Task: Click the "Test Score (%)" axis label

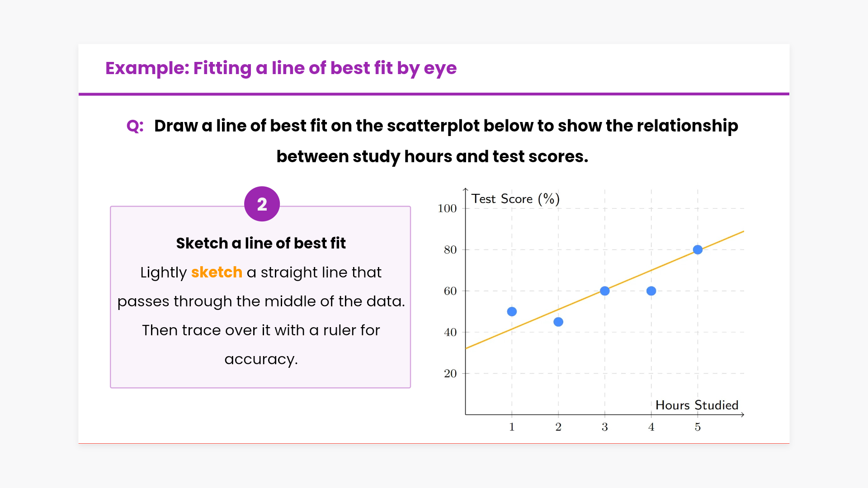Action: [515, 199]
